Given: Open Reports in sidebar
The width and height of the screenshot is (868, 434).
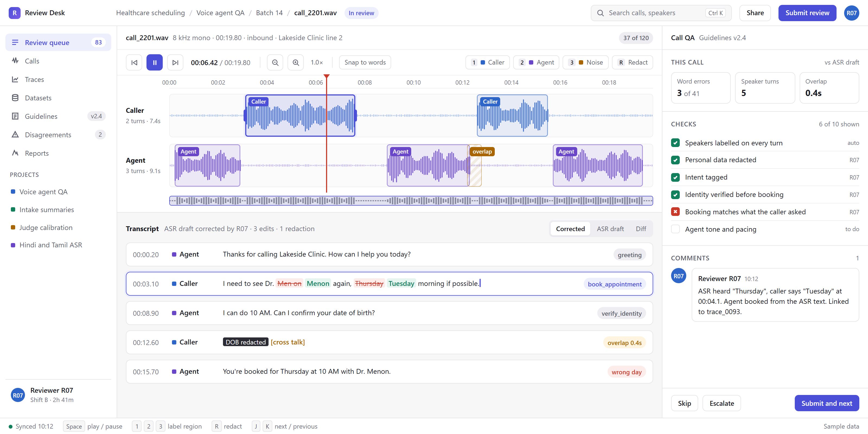Looking at the screenshot, I should pos(58,153).
